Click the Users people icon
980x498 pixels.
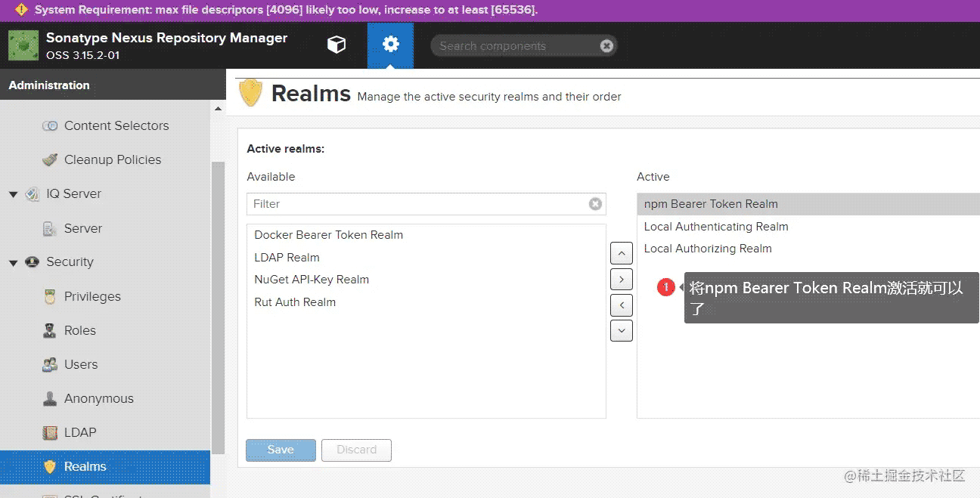click(50, 365)
